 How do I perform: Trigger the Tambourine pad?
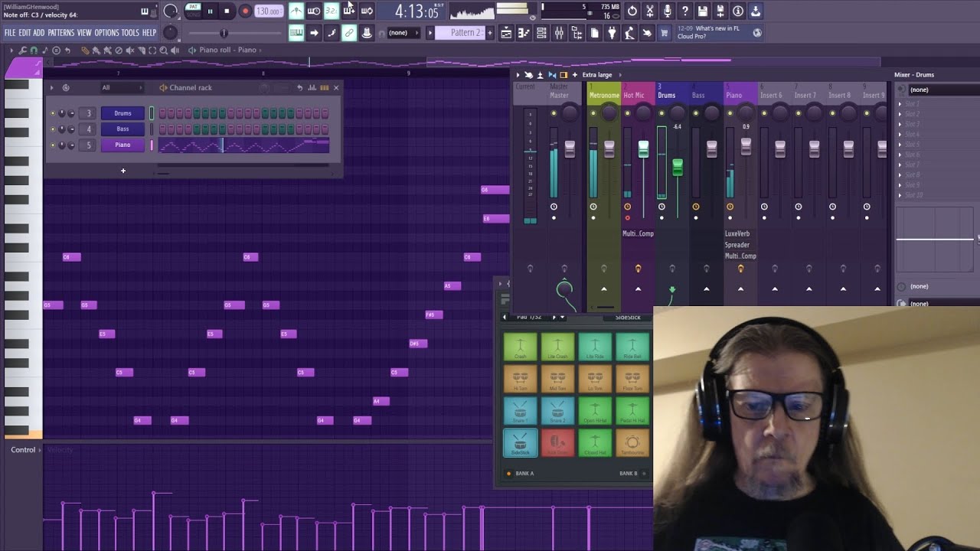pyautogui.click(x=632, y=443)
